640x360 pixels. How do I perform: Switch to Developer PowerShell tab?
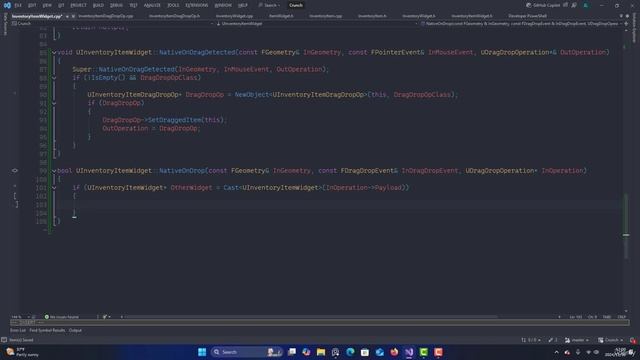(x=527, y=16)
